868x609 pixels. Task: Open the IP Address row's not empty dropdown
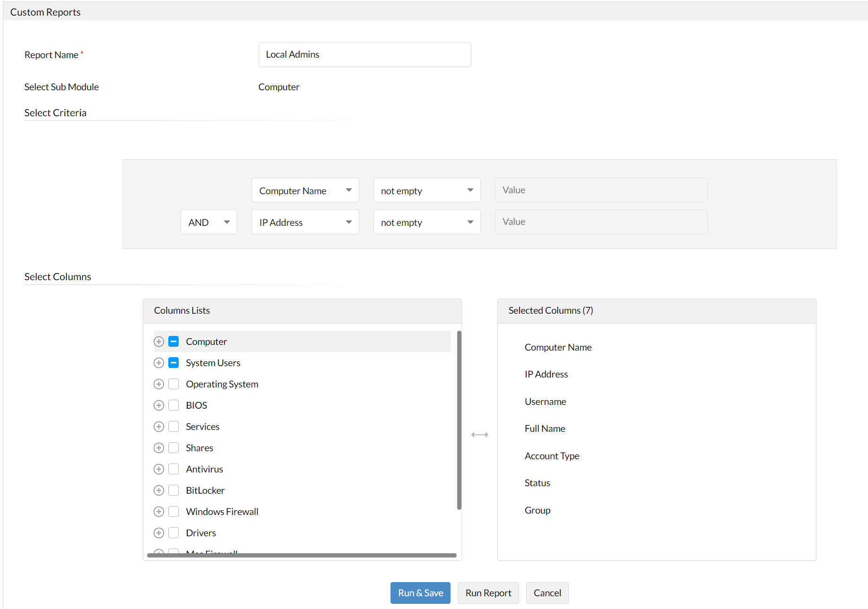(x=427, y=222)
